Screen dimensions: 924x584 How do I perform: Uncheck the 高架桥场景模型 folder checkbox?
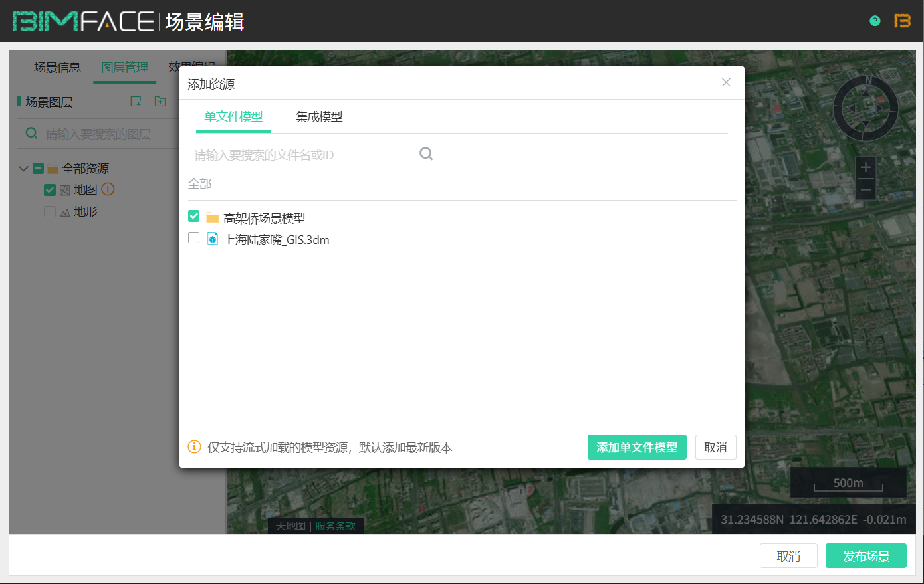tap(193, 216)
